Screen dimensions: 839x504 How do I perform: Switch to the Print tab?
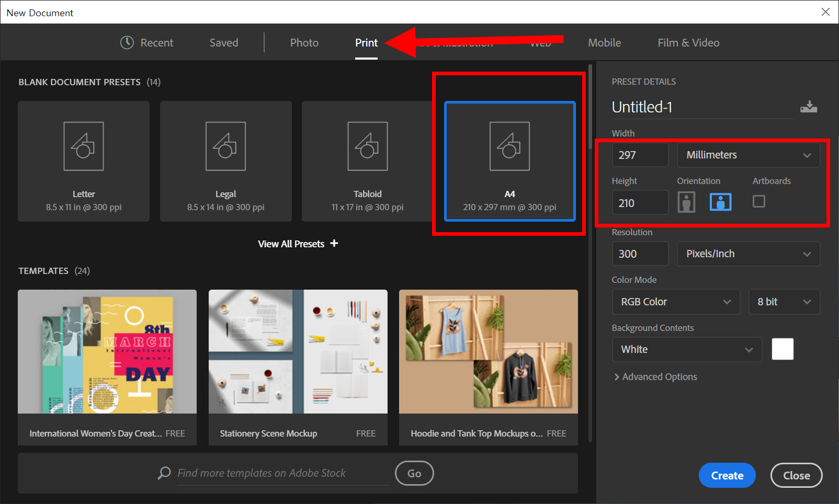(x=366, y=43)
